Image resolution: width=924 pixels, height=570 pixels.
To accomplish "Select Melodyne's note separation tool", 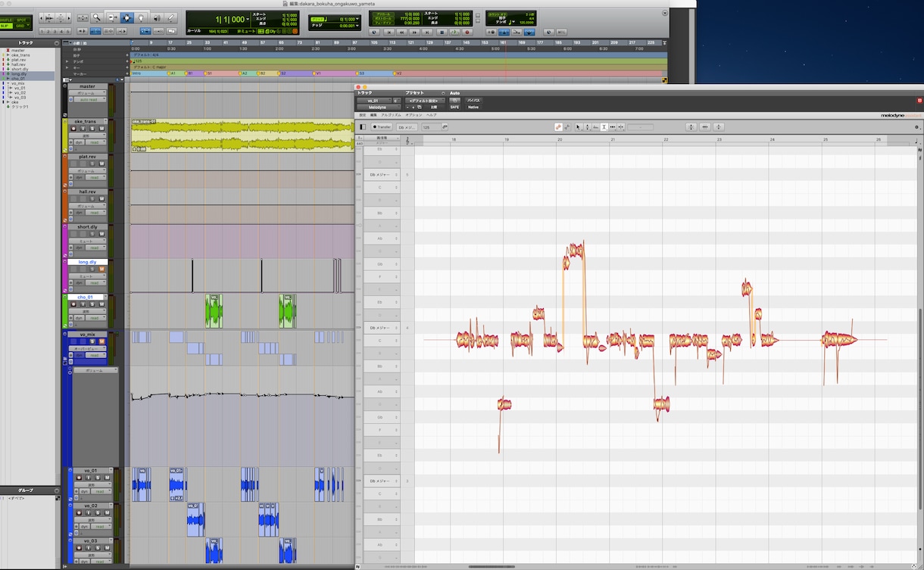I will pyautogui.click(x=621, y=127).
